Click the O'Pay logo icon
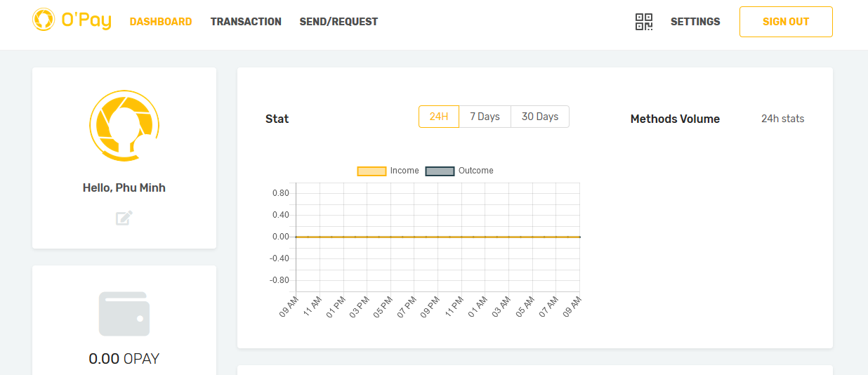868x375 pixels. coord(44,20)
